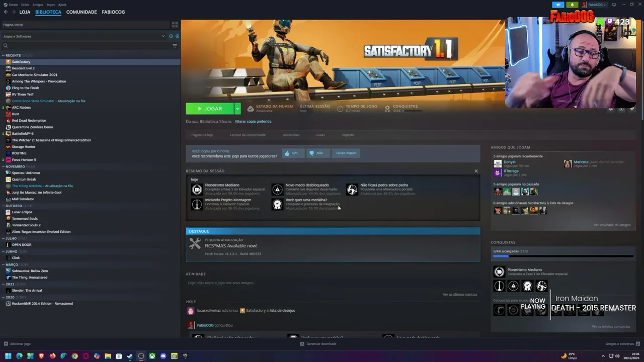
Task: Click Você quer uma medalha achievement icon
Action: point(277,204)
